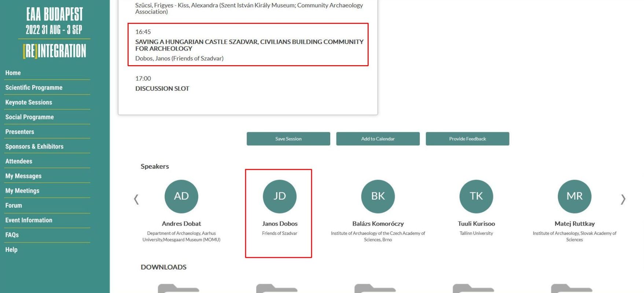Open the MR avatar of Matej Ruttkay

click(574, 196)
